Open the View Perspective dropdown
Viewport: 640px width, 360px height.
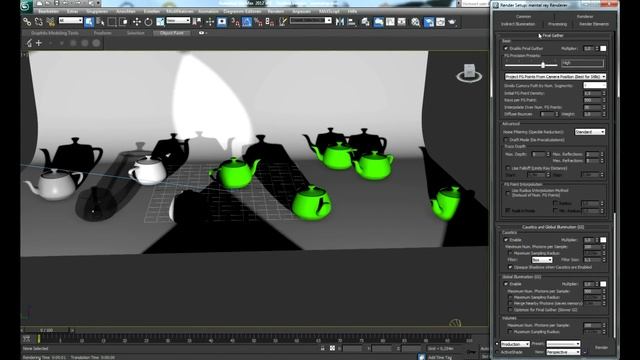(563, 352)
